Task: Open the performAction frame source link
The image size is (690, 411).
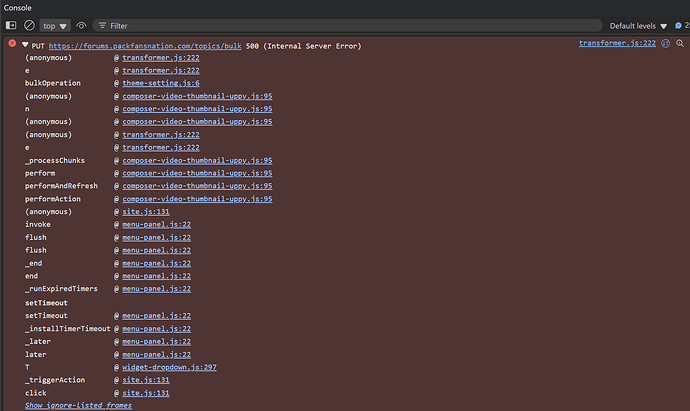Action: (x=197, y=199)
